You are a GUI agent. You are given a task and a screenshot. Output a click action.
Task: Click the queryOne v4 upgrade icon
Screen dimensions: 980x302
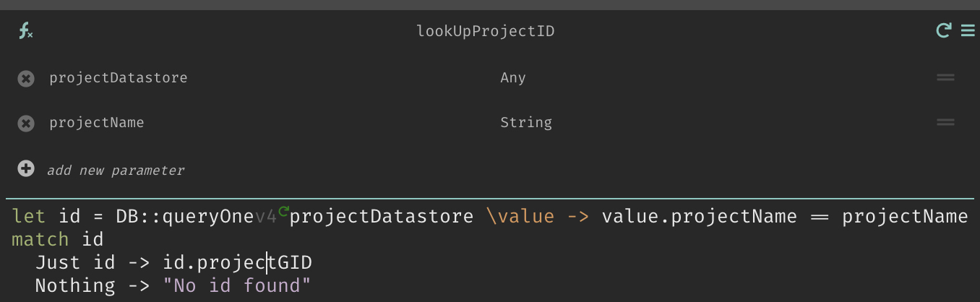coord(283,212)
